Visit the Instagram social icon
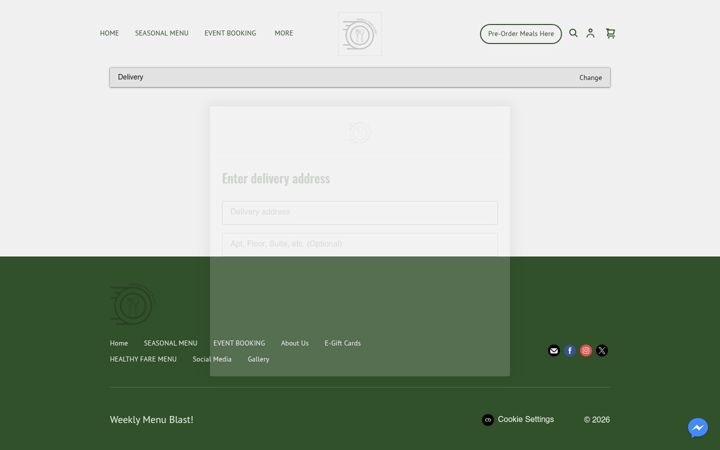 click(586, 350)
